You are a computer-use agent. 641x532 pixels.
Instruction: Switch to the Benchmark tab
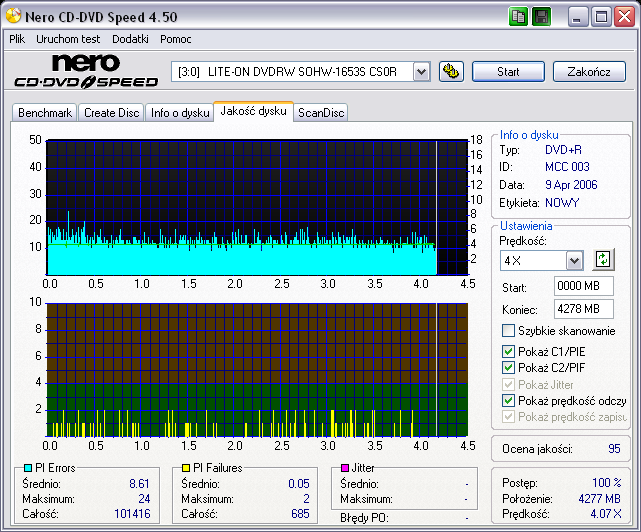coord(45,113)
